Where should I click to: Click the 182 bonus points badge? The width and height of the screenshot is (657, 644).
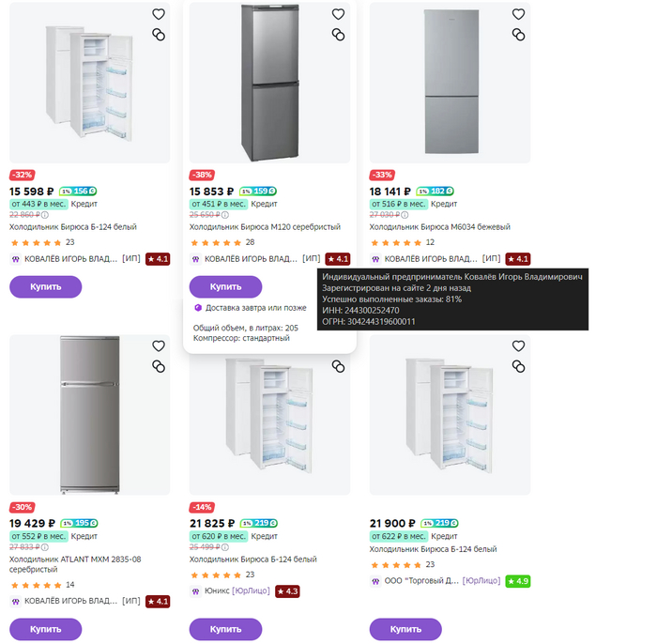tap(440, 191)
